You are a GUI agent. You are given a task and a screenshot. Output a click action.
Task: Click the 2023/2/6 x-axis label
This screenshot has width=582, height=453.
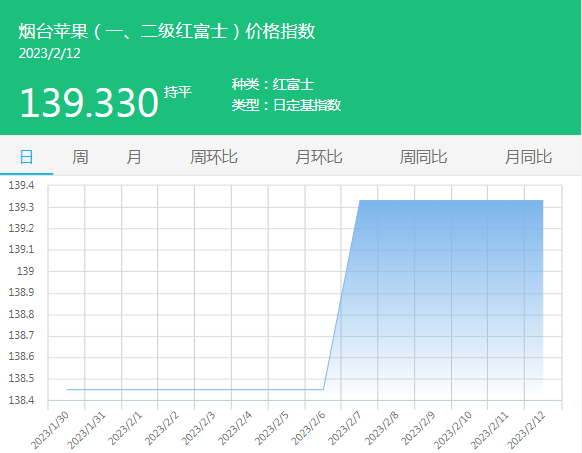(x=308, y=428)
